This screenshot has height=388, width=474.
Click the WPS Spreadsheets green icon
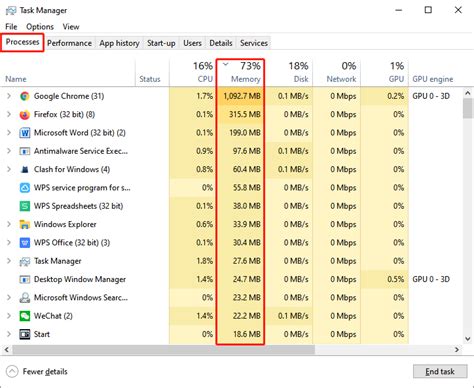(24, 206)
